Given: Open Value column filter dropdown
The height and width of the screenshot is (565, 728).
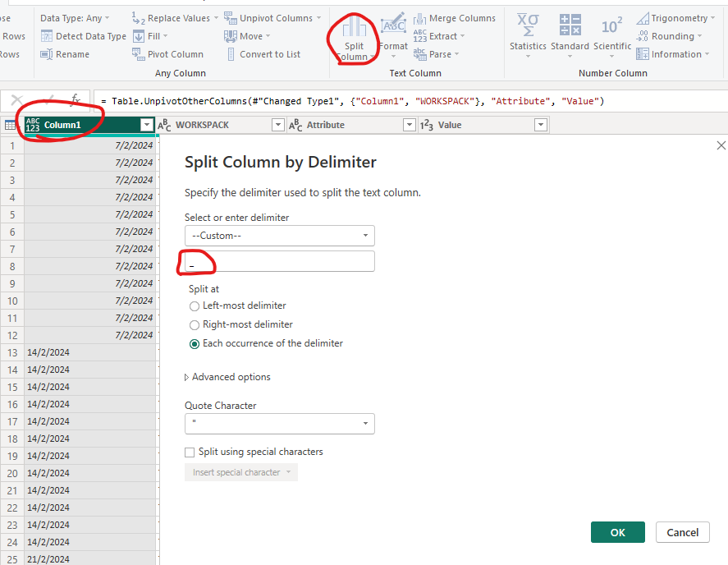Looking at the screenshot, I should [x=541, y=125].
